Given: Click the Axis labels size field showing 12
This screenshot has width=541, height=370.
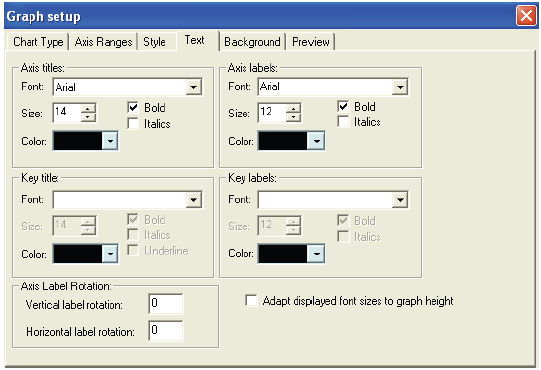Looking at the screenshot, I should 272,113.
